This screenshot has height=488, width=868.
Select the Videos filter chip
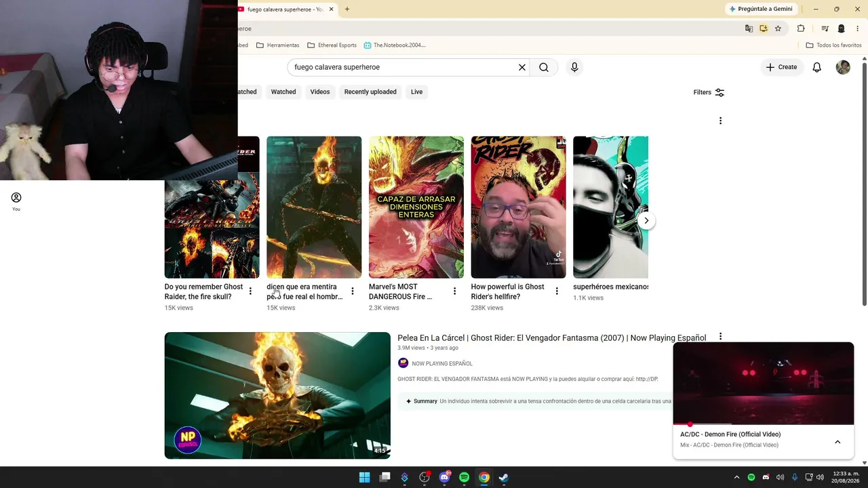320,92
